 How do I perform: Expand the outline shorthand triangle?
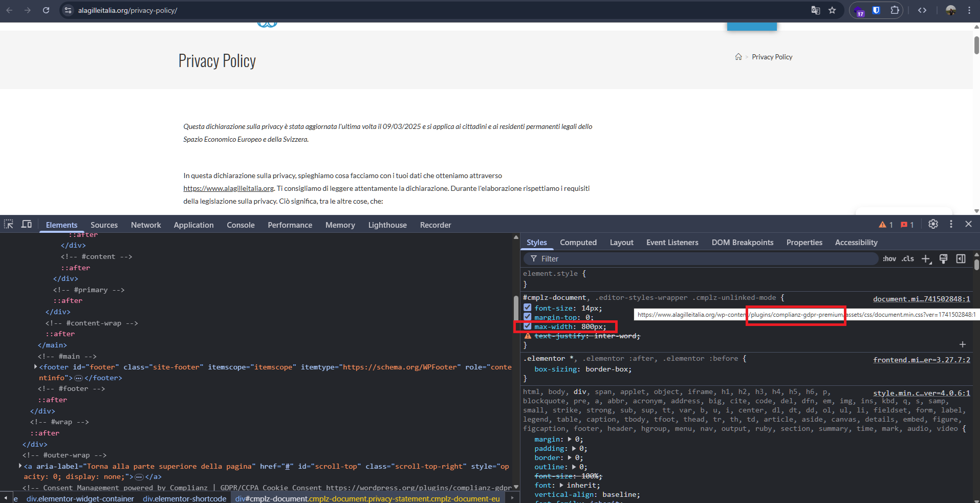574,467
